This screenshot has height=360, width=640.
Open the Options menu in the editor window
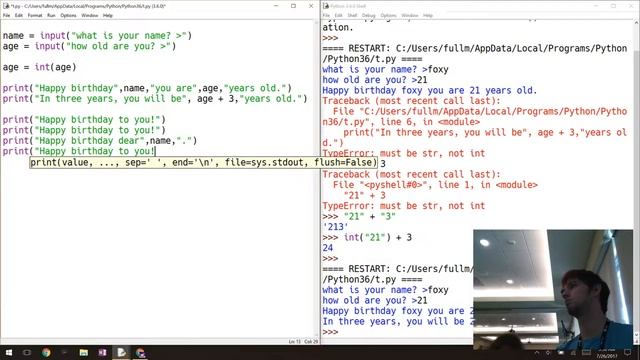click(68, 16)
